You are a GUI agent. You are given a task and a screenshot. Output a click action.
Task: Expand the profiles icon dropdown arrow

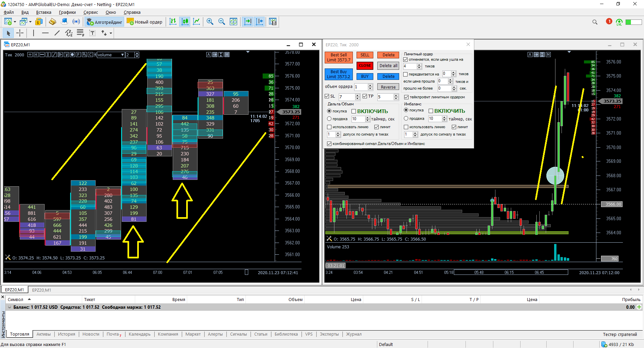click(30, 22)
